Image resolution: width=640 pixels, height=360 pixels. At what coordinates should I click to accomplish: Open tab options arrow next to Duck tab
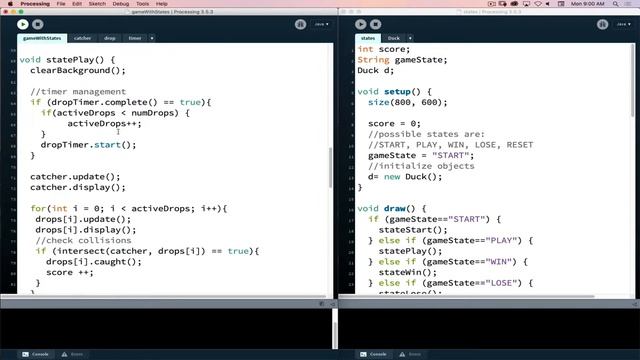pyautogui.click(x=410, y=38)
